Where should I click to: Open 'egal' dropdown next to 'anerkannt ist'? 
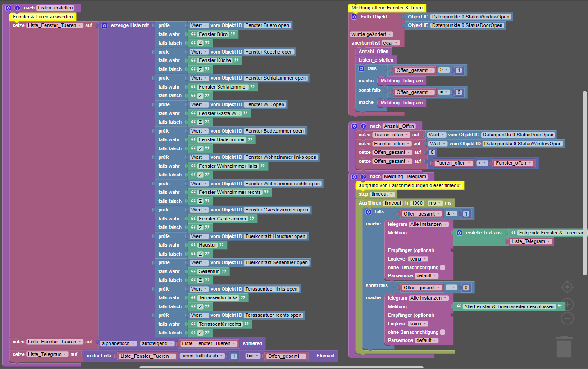click(390, 43)
